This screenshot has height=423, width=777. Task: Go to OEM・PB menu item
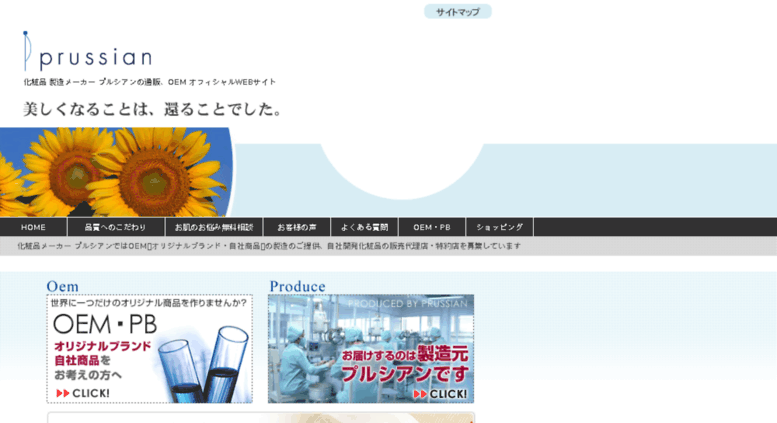432,227
